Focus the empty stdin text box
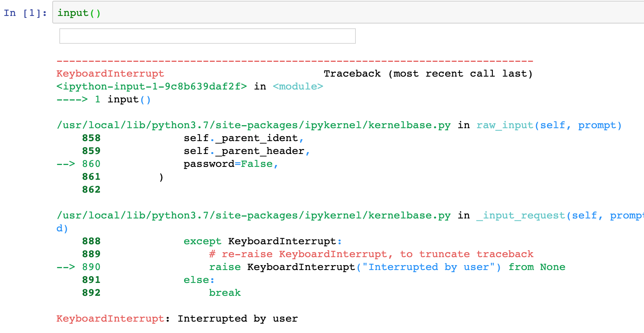The width and height of the screenshot is (644, 333). [x=207, y=36]
